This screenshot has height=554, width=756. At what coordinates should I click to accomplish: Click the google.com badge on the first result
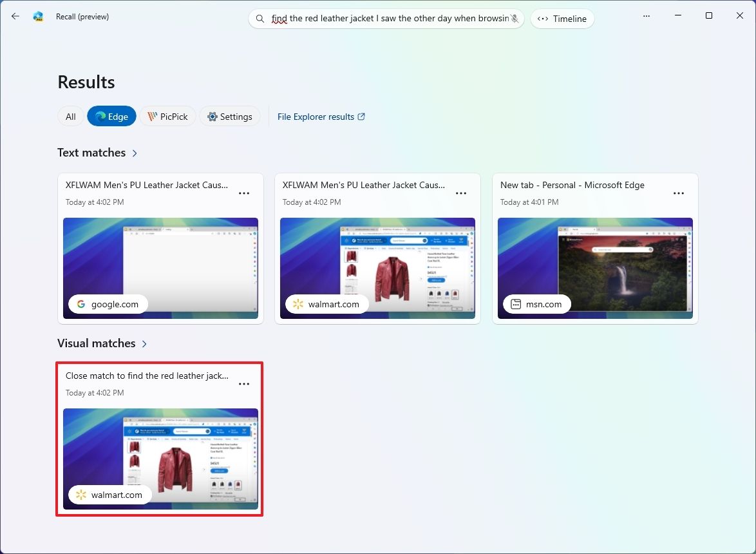point(108,303)
